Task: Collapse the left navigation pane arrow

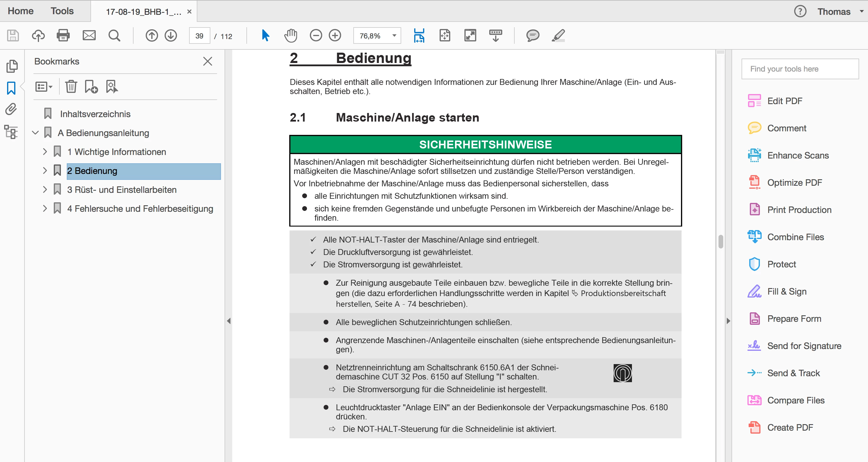Action: pos(229,321)
